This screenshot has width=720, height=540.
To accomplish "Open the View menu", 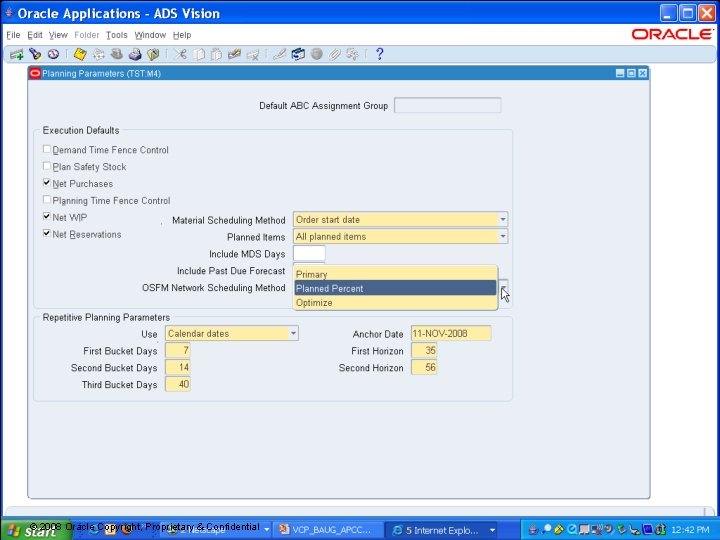I will pyautogui.click(x=58, y=35).
